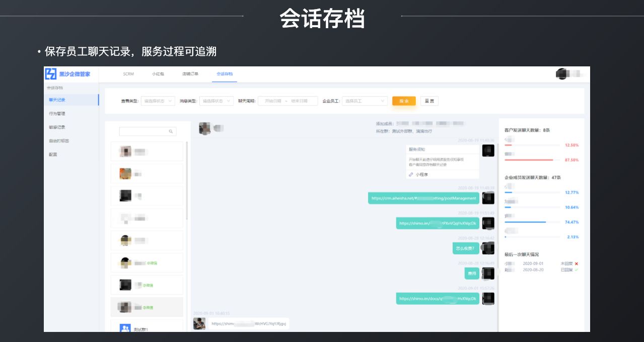The height and width of the screenshot is (342, 644).
Task: Click the 2.13% member progress bar
Action: click(x=532, y=237)
